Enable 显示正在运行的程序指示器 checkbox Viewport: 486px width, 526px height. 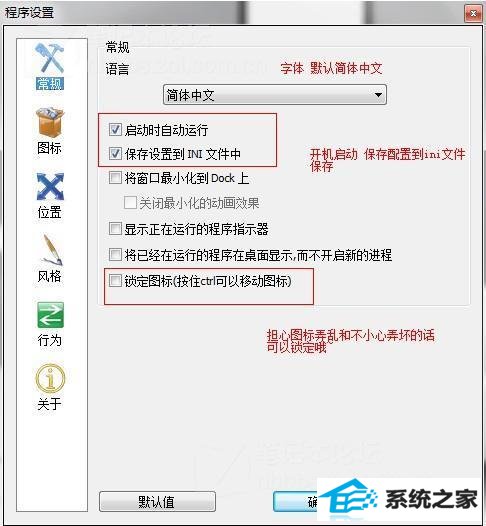(x=115, y=229)
